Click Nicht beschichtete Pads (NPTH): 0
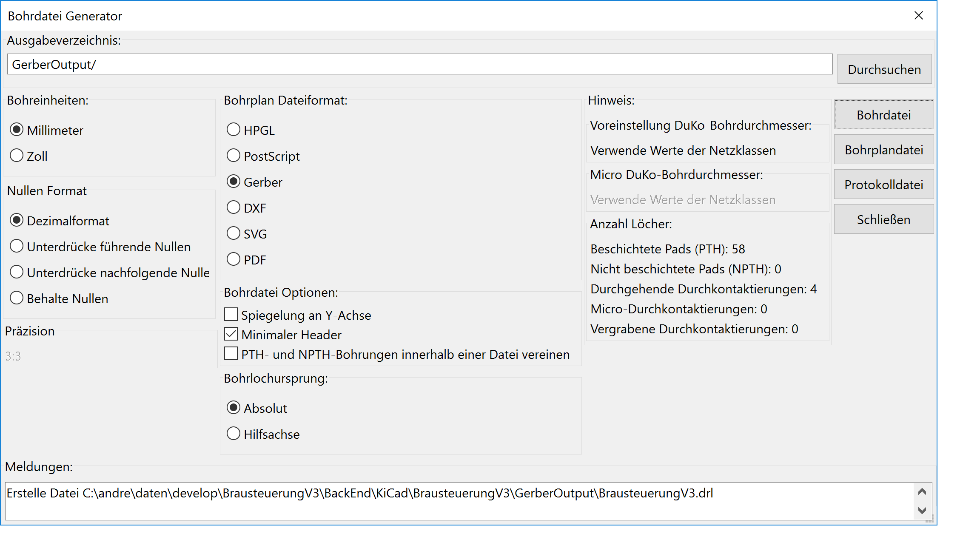This screenshot has height=551, width=980. (686, 269)
